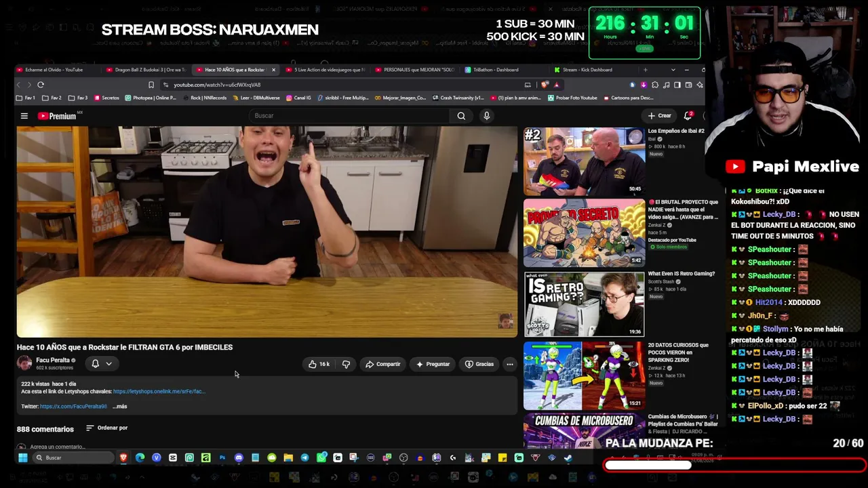Open the 'Fav 3' bookmark folder
This screenshot has width=868, height=488.
pos(78,98)
